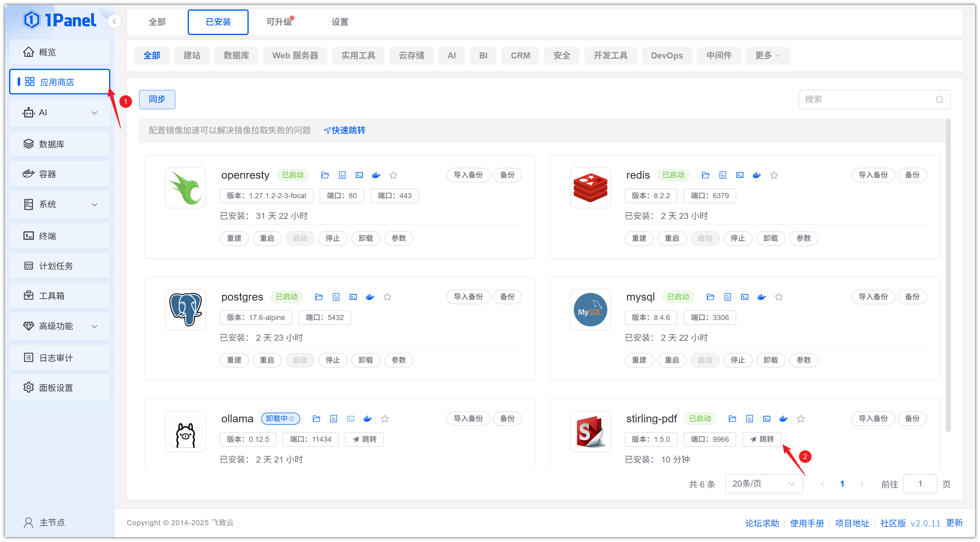Switch to the 可升级 tab
Image resolution: width=980 pixels, height=542 pixels.
279,22
